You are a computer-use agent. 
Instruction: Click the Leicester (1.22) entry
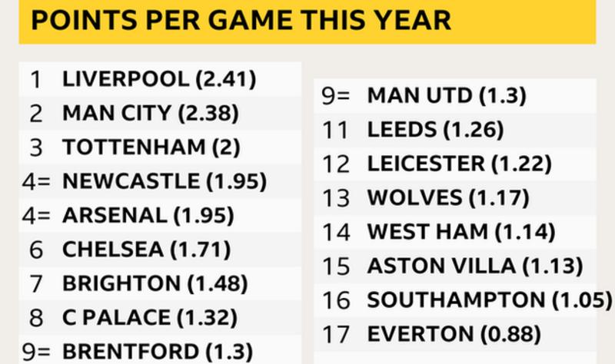[x=459, y=164]
